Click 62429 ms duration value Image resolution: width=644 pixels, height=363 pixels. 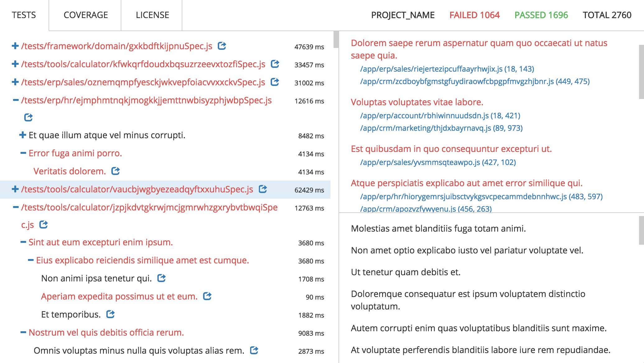pos(309,190)
